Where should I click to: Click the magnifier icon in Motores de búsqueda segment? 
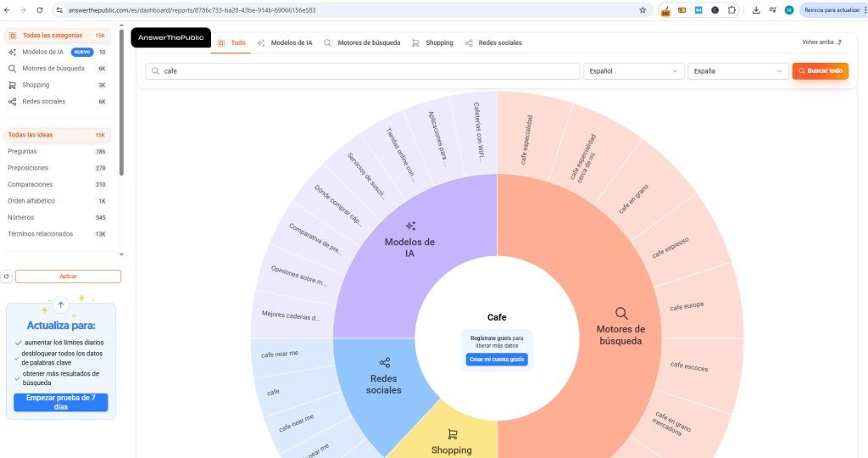pos(621,314)
